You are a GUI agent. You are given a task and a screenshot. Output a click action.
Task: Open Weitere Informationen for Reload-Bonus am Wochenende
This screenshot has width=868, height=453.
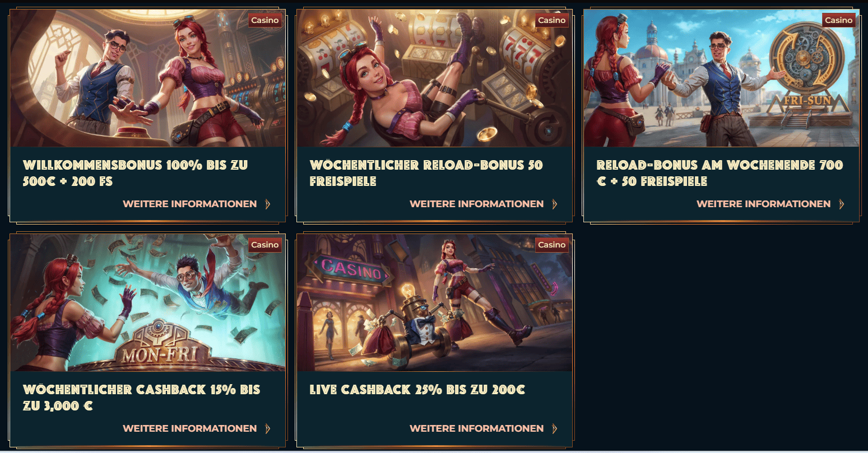point(764,204)
